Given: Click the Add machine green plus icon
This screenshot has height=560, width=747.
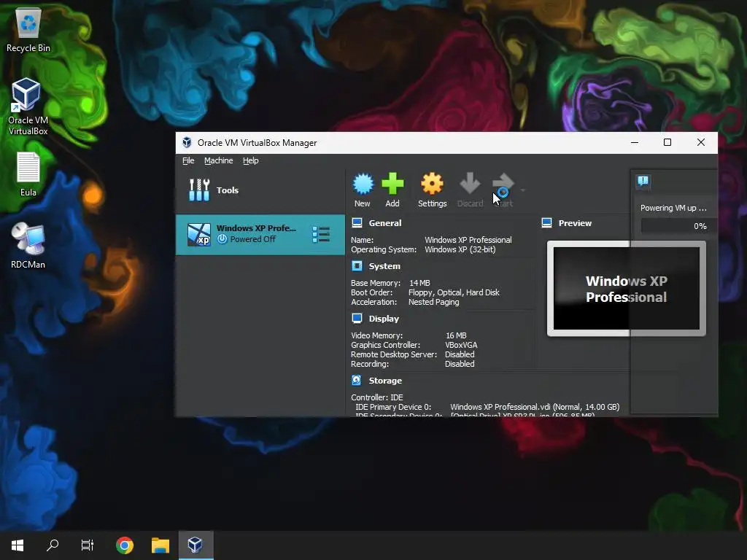Looking at the screenshot, I should 392,184.
